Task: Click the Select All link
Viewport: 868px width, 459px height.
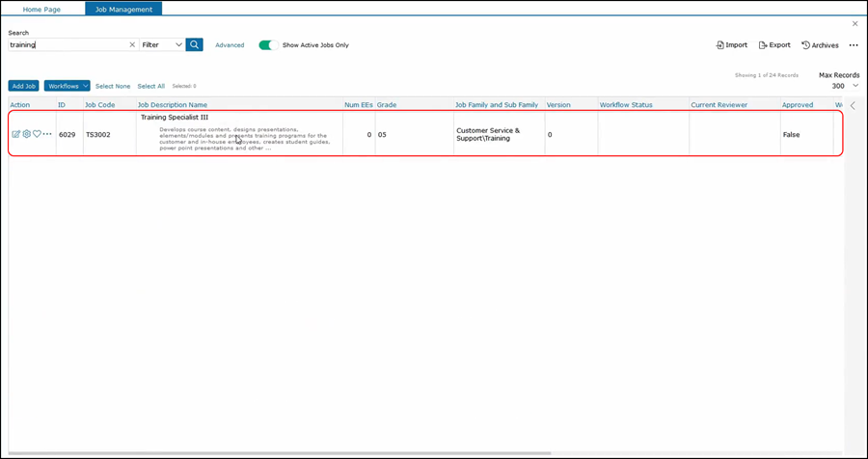Action: pos(150,86)
